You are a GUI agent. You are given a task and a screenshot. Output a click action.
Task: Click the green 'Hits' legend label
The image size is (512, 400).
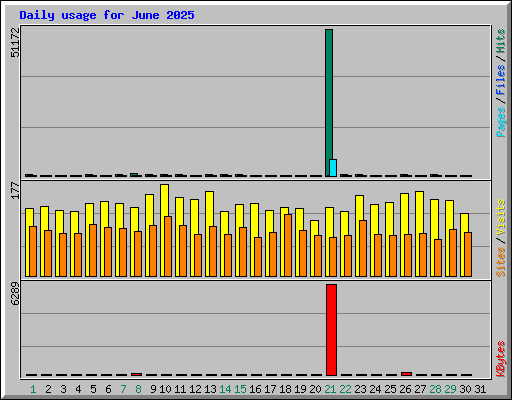(x=501, y=41)
